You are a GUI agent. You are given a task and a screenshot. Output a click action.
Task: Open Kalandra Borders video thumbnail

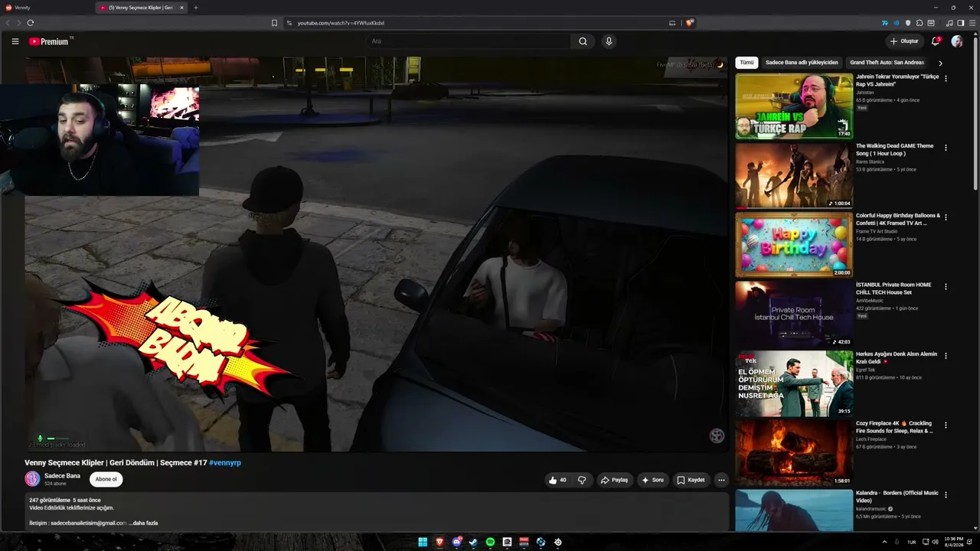[x=794, y=510]
